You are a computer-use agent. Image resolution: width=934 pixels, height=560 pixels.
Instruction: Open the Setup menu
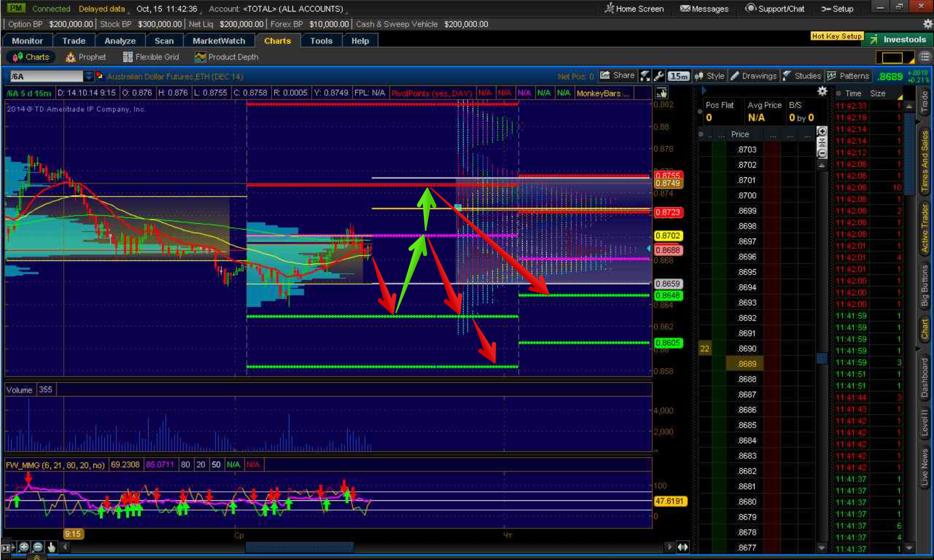(837, 9)
